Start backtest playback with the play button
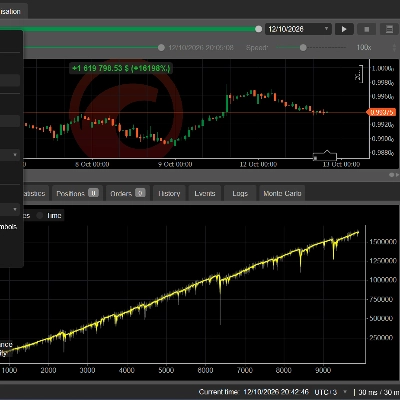Image resolution: width=400 pixels, height=400 pixels. pyautogui.click(x=344, y=29)
